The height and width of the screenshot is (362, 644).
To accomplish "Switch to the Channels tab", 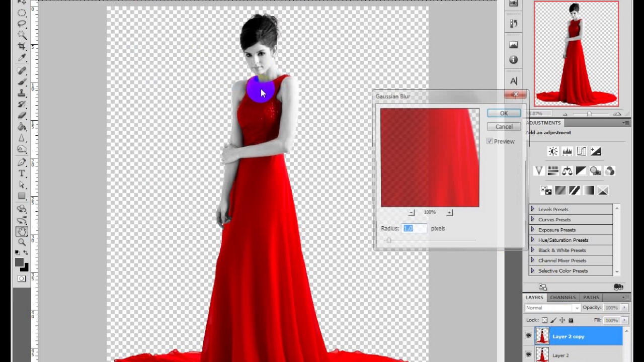I will tap(562, 297).
